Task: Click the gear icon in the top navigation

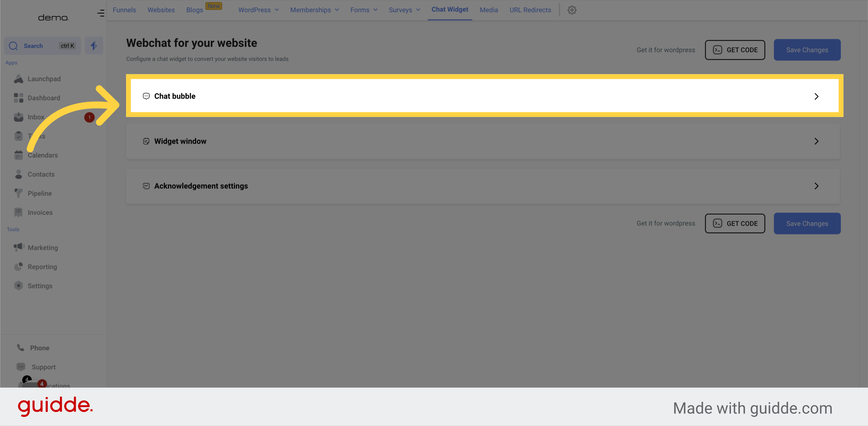Action: tap(572, 10)
